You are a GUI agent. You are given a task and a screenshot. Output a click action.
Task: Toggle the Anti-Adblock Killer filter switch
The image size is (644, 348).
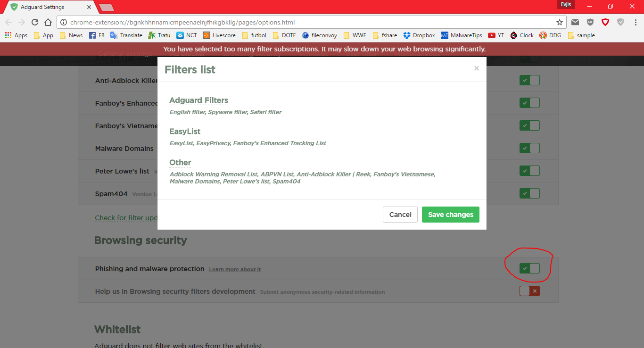[529, 81]
